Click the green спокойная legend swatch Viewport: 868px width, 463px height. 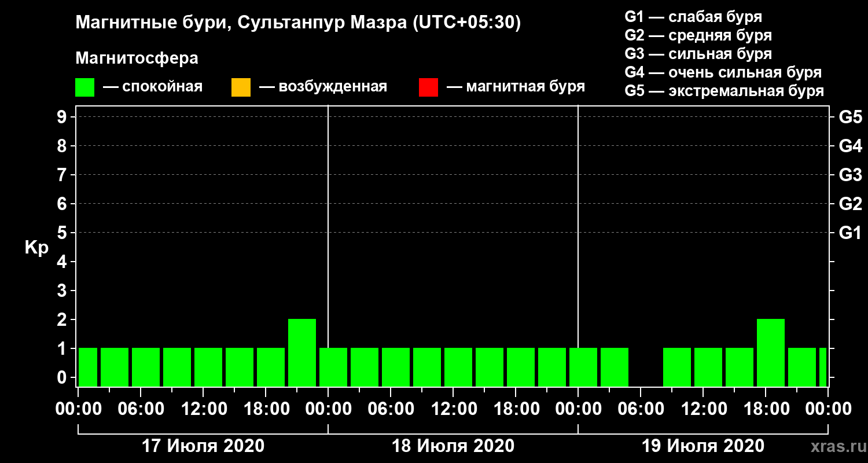pyautogui.click(x=84, y=87)
